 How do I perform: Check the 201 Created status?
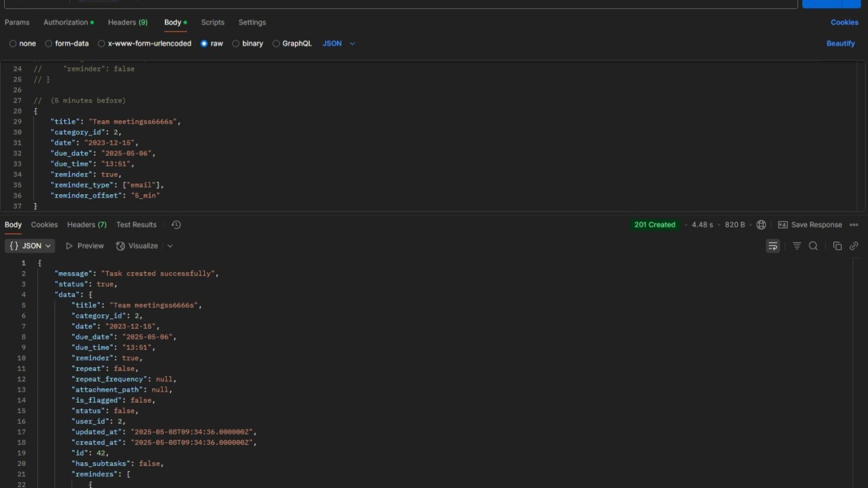[x=654, y=224]
